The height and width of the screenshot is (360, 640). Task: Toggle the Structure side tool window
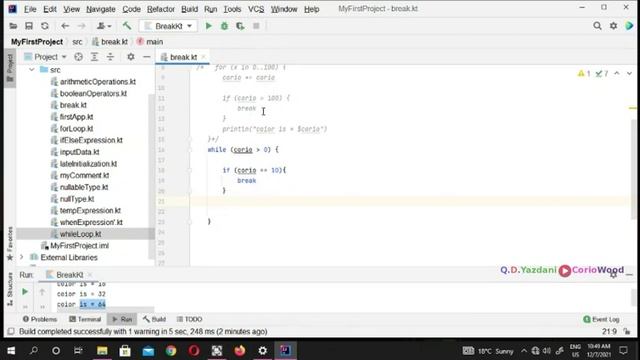coord(10,289)
